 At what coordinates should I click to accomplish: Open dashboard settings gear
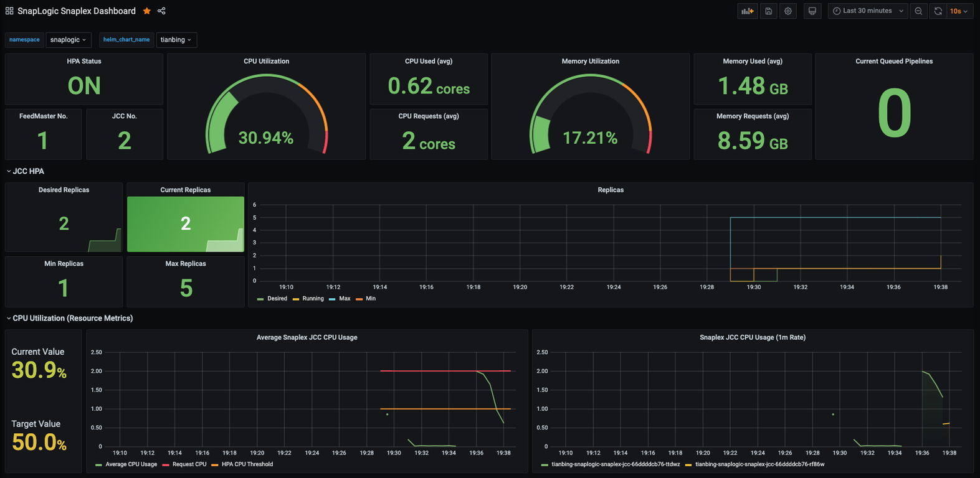[x=788, y=11]
